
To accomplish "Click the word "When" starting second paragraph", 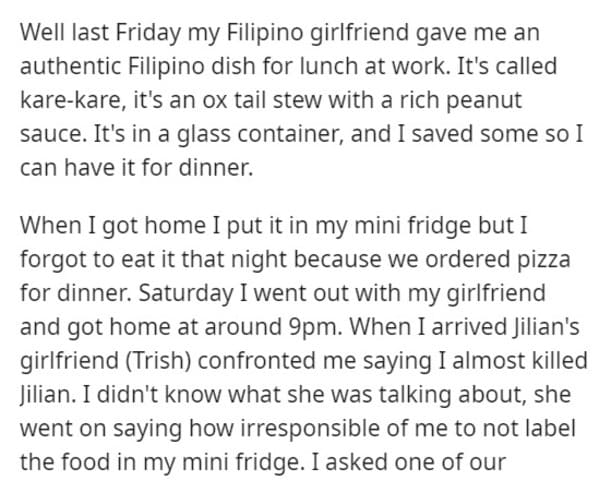I will pos(50,225).
